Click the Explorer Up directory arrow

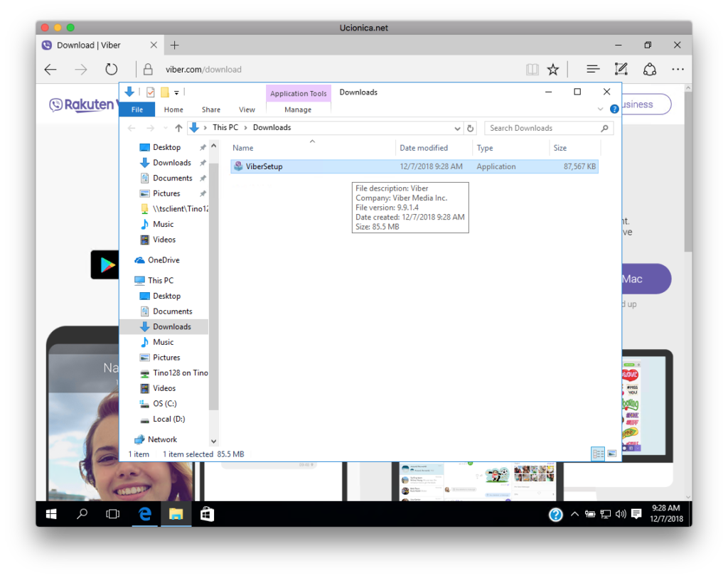coord(178,128)
